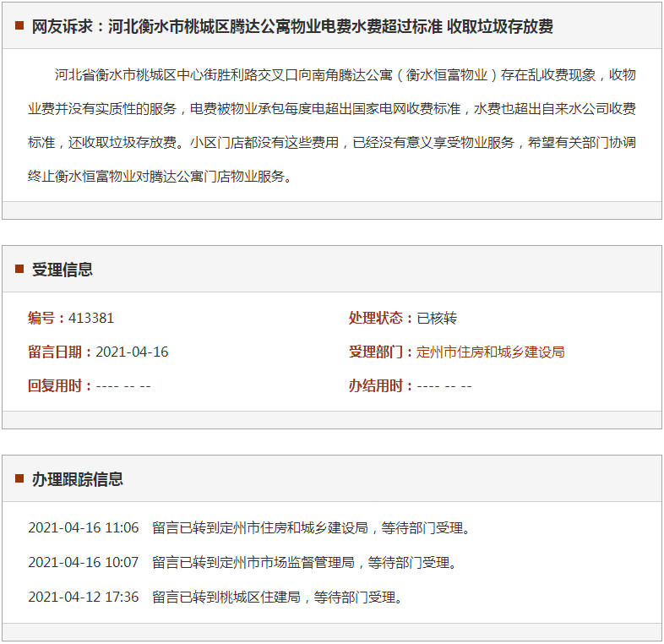The image size is (664, 644).
Task: Select the case number 413381
Action: 91,318
